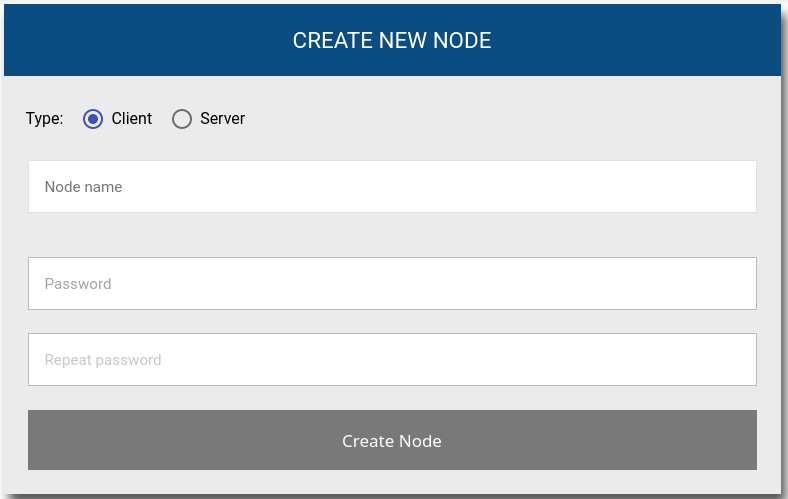The image size is (788, 499).
Task: Select the Client radio button
Action: 93,119
